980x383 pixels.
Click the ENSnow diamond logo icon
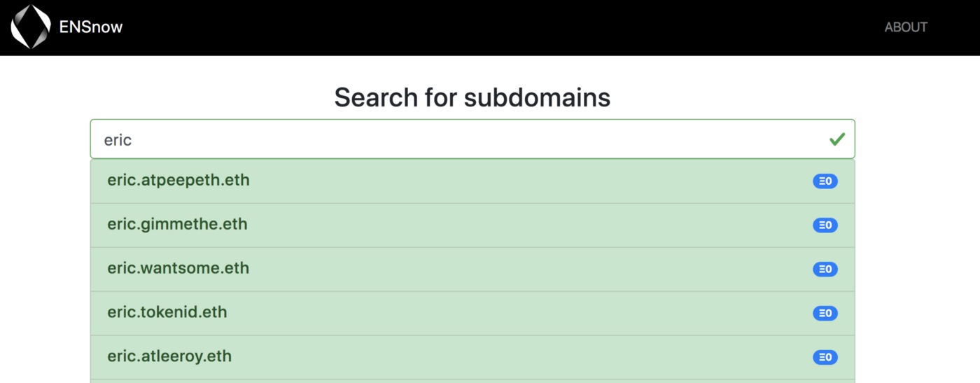coord(31,27)
